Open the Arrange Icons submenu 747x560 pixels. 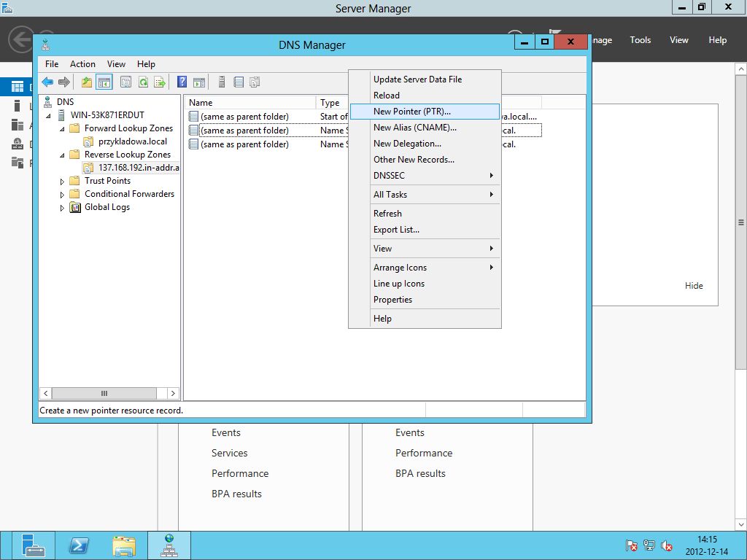coord(425,267)
